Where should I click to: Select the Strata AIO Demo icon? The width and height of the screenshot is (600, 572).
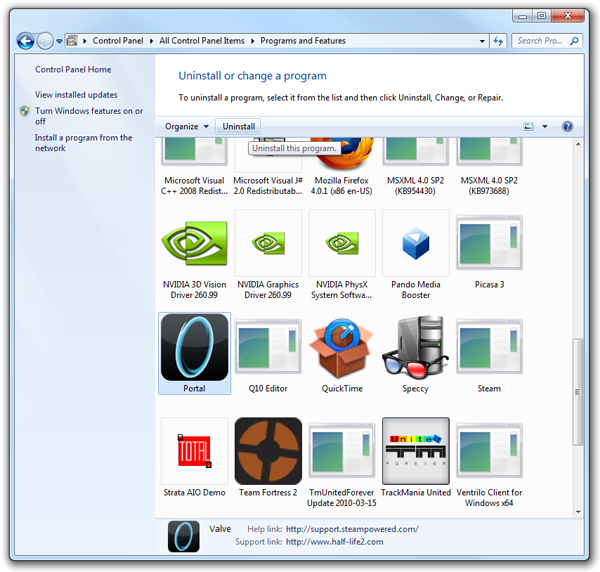194,451
